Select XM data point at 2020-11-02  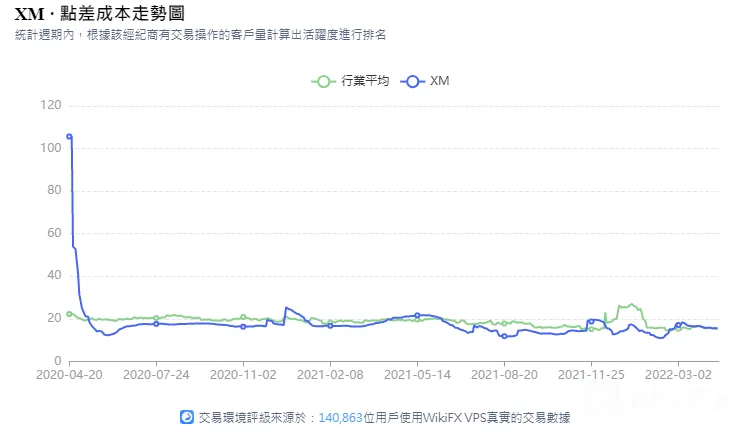pos(243,327)
